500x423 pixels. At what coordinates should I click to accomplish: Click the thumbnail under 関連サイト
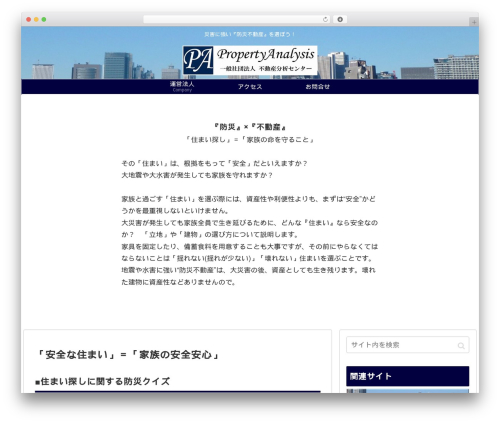(407, 391)
